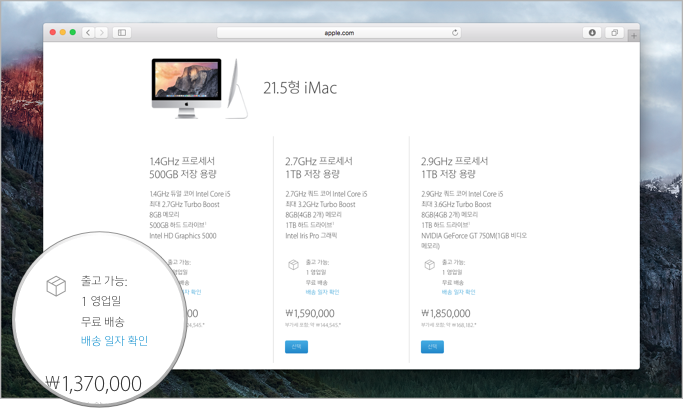This screenshot has height=408, width=683.
Task: Open a new tab with the plus button
Action: 634,36
